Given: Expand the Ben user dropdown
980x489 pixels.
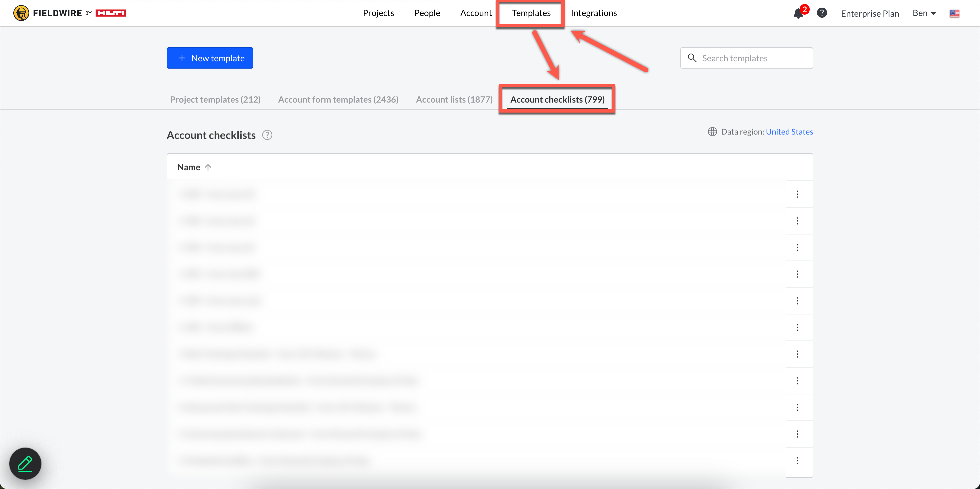Looking at the screenshot, I should 924,13.
